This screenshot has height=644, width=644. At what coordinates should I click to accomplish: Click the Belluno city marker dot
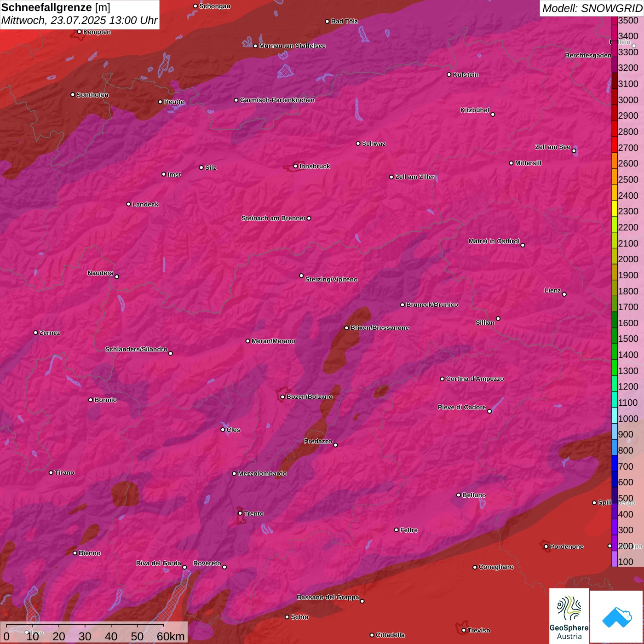point(459,495)
